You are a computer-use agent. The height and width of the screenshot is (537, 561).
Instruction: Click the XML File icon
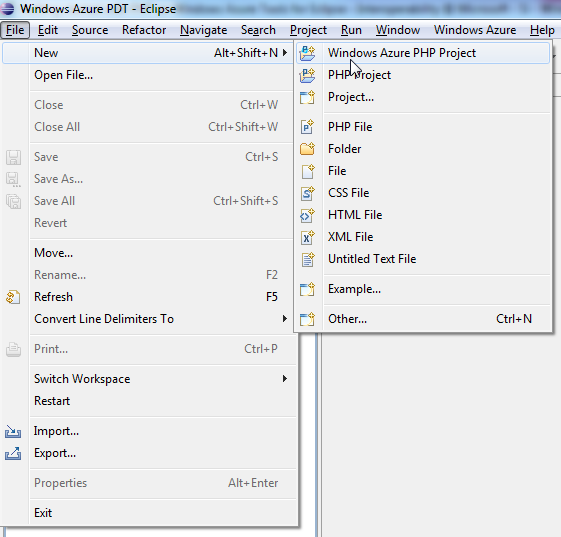pos(307,237)
